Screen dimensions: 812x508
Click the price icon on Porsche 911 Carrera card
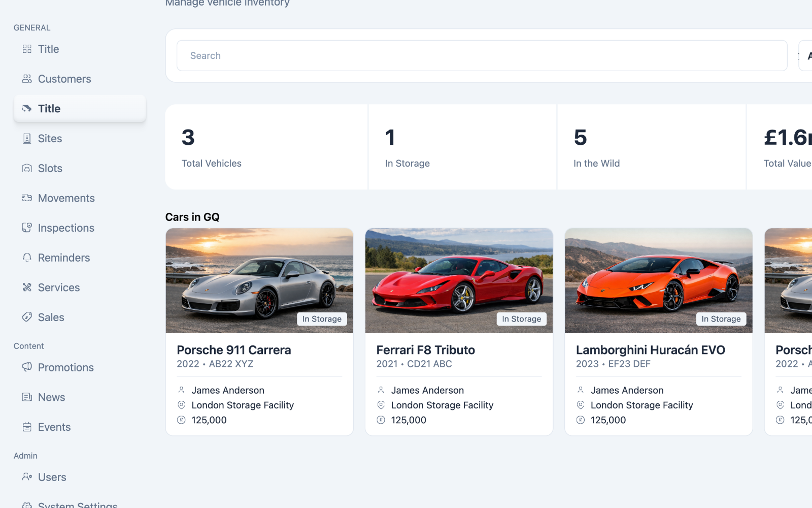181,420
